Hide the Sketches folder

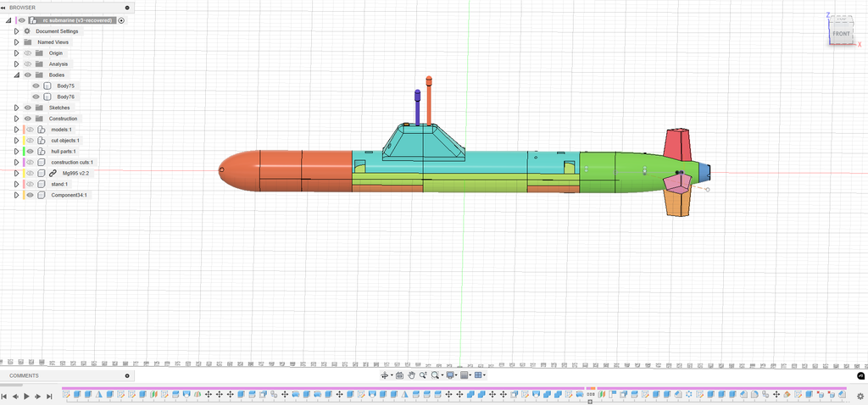[28, 108]
